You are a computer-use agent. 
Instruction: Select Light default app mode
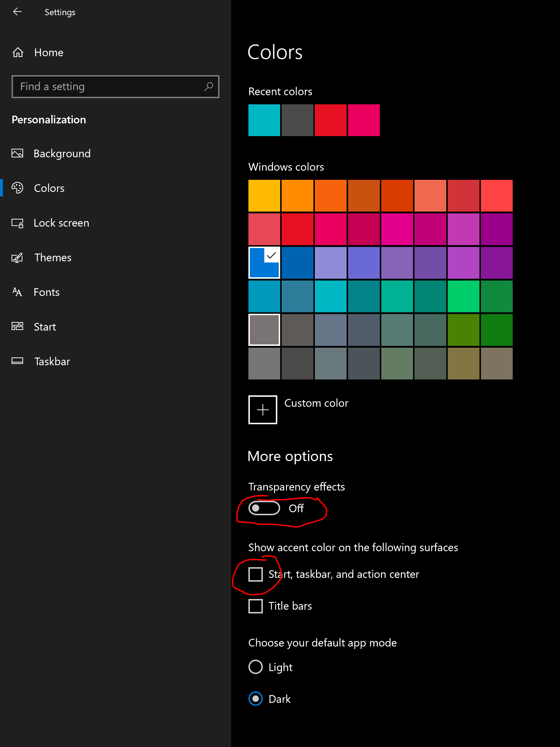pos(256,667)
